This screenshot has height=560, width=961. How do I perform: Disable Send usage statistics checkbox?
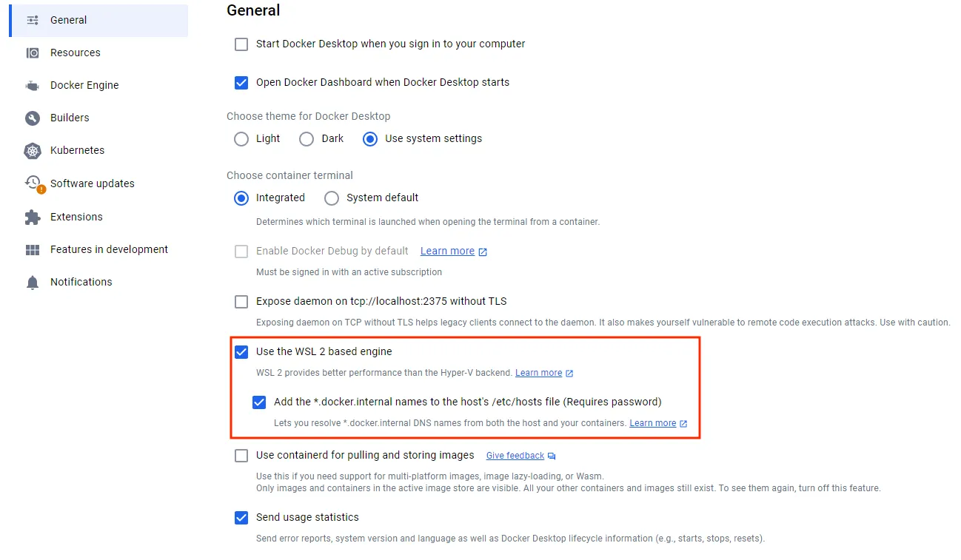click(241, 518)
